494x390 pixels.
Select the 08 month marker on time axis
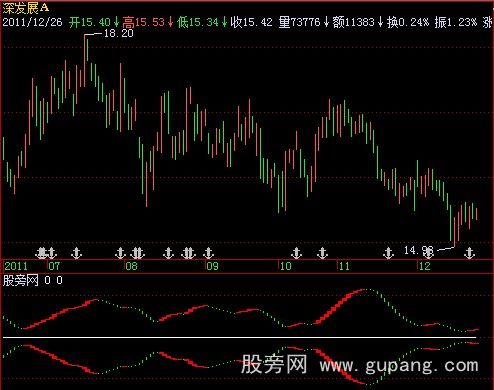(131, 266)
